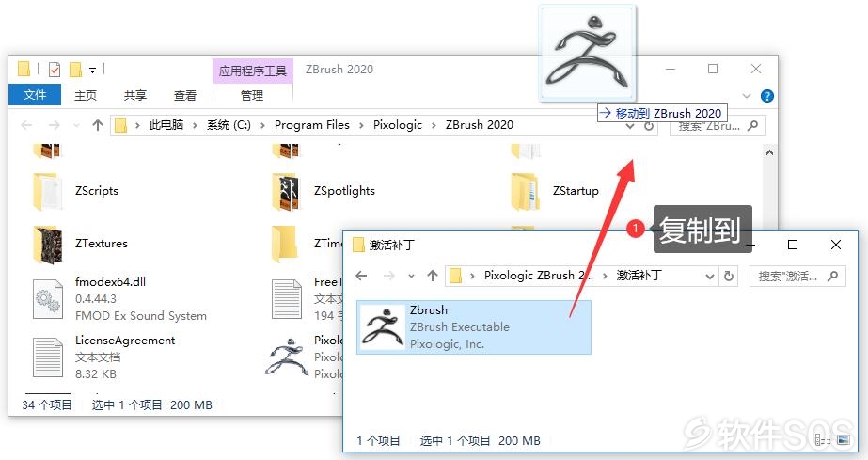868x460 pixels.
Task: Click search box in 激活补丁 window
Action: [797, 276]
